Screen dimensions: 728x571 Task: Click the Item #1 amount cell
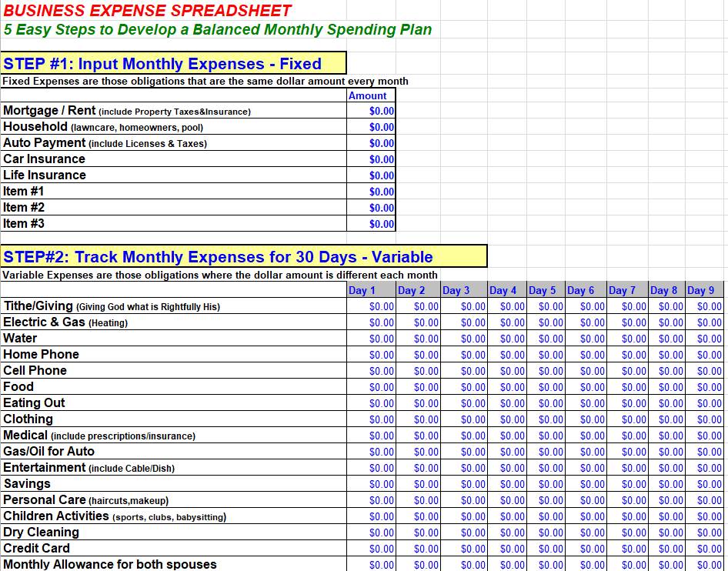point(372,192)
